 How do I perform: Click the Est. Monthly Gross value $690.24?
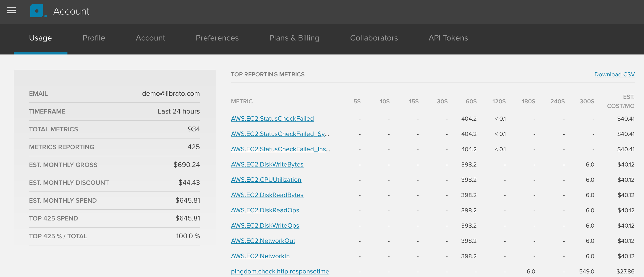(x=187, y=165)
